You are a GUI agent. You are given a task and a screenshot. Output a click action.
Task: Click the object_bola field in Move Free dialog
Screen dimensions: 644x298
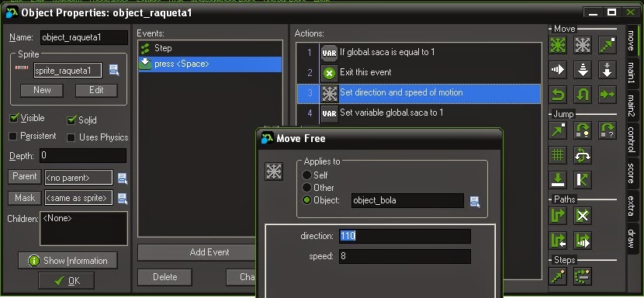407,201
